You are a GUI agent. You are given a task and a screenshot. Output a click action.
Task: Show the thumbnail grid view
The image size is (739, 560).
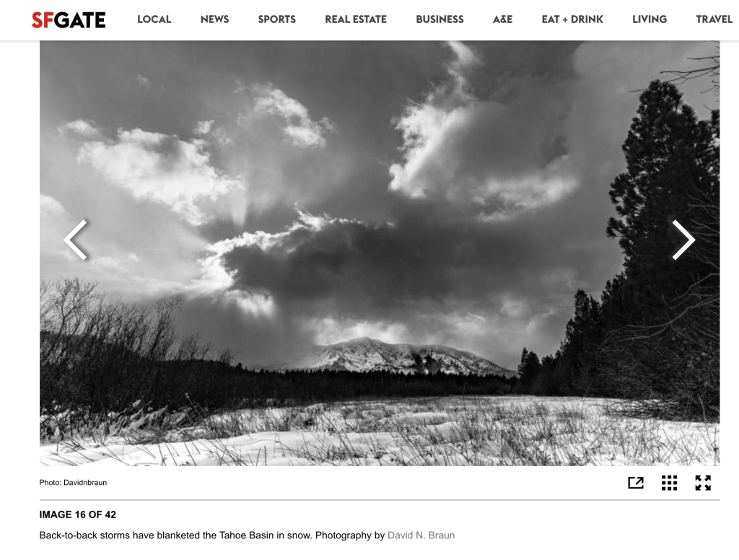click(669, 483)
